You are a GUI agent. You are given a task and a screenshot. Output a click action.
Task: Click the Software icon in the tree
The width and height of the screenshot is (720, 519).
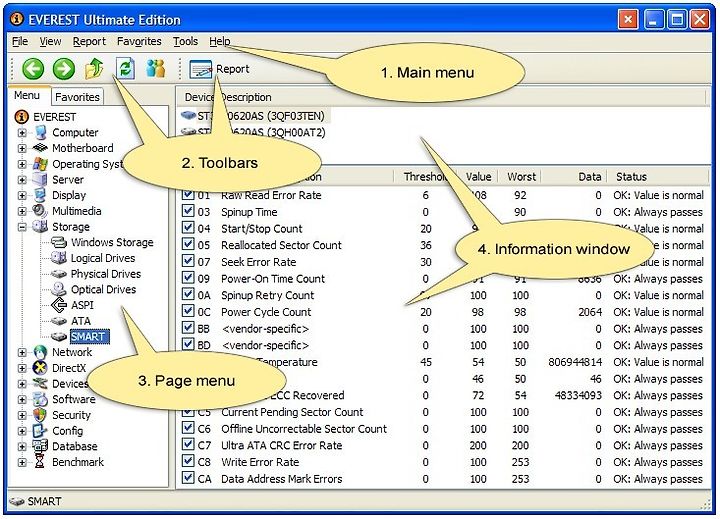pyautogui.click(x=40, y=399)
